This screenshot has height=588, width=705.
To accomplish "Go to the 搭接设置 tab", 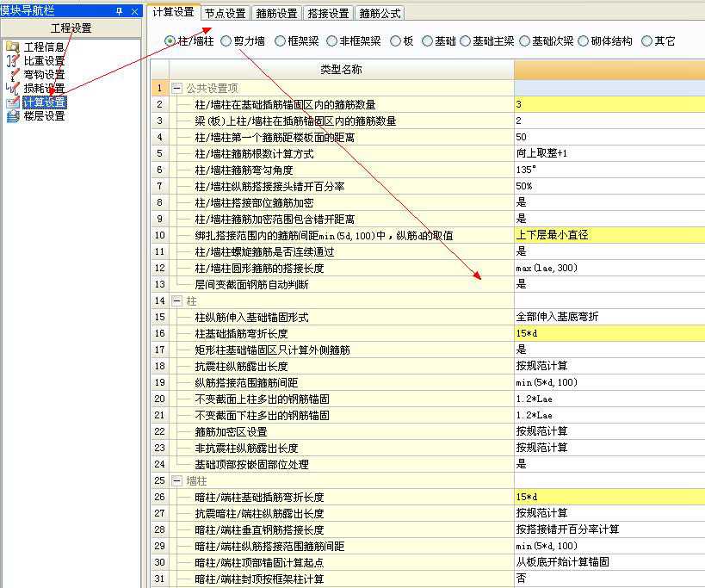I will [328, 14].
